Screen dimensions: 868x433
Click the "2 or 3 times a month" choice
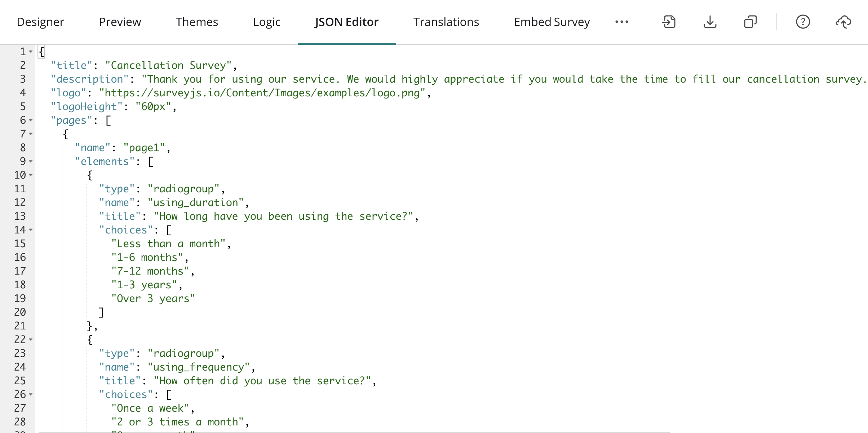coord(178,422)
